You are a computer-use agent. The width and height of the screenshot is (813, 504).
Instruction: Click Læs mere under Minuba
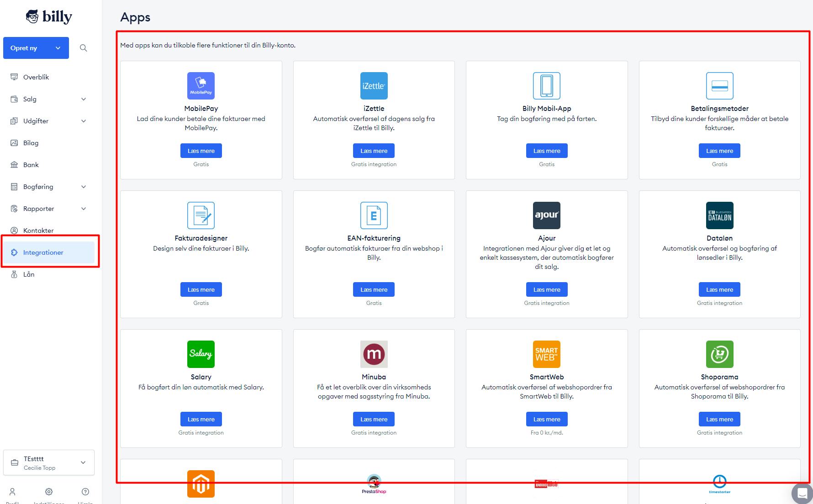pyautogui.click(x=374, y=419)
